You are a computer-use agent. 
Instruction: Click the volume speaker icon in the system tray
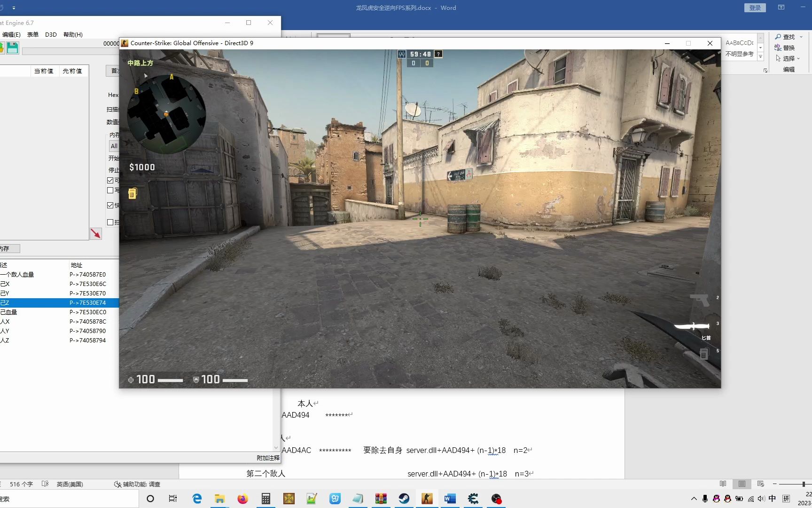[x=761, y=499]
